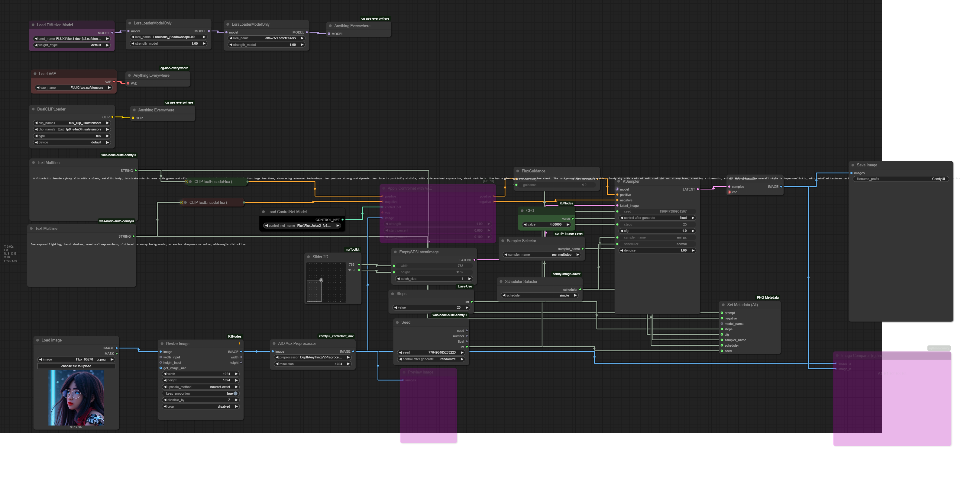Click the Slider 2D handle
Viewport: 980px width, 481px height.
click(322, 280)
